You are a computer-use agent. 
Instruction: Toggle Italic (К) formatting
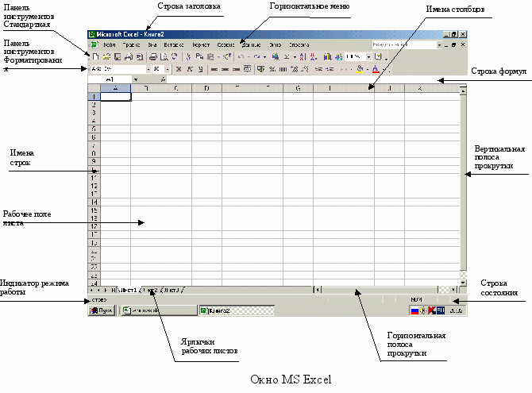(190, 69)
